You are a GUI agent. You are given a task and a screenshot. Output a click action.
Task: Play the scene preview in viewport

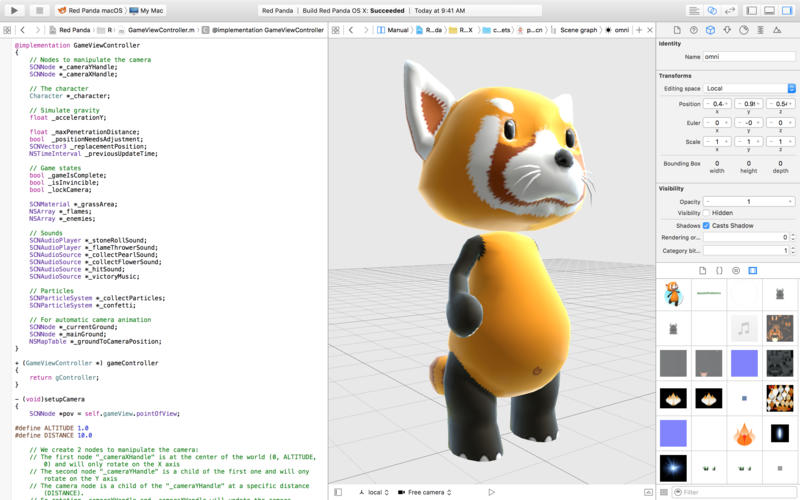[491, 492]
